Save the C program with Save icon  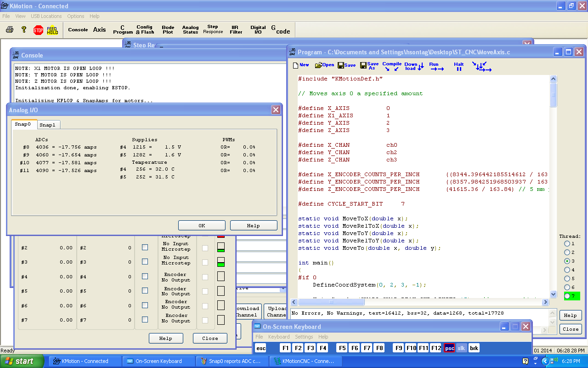coord(347,65)
